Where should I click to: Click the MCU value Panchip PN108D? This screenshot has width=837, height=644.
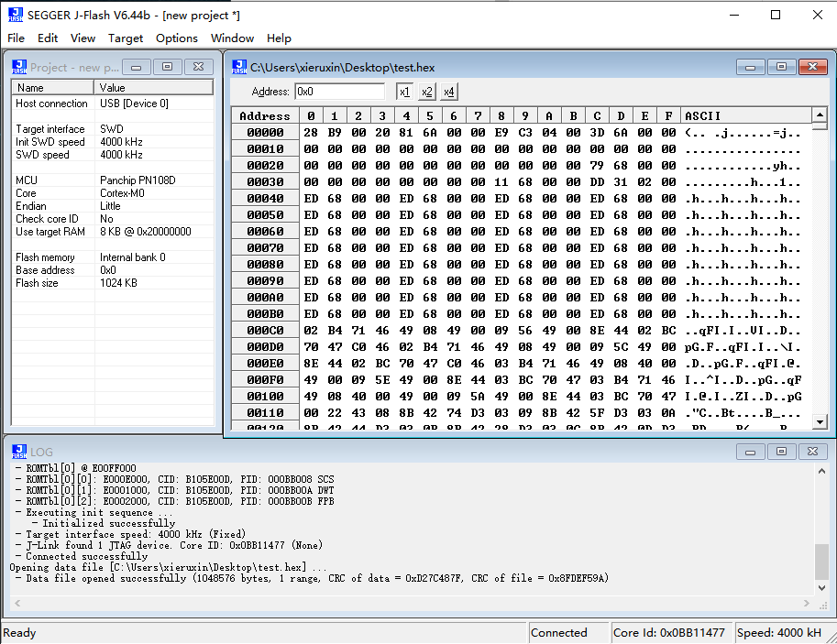[x=138, y=180]
